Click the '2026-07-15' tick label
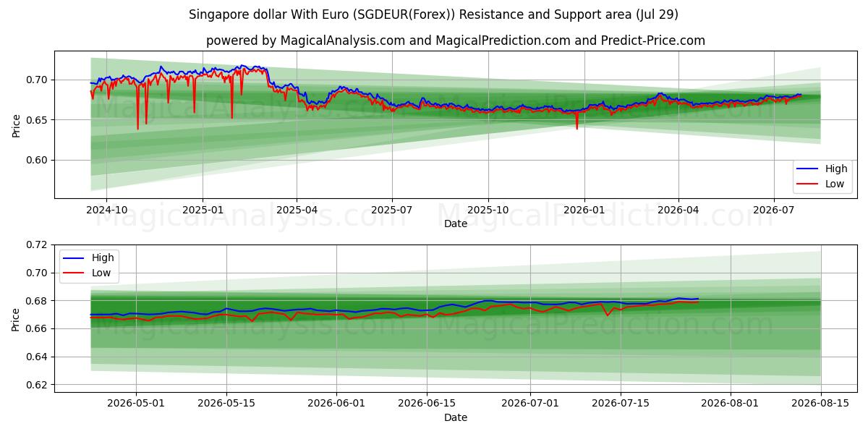 [x=621, y=404]
